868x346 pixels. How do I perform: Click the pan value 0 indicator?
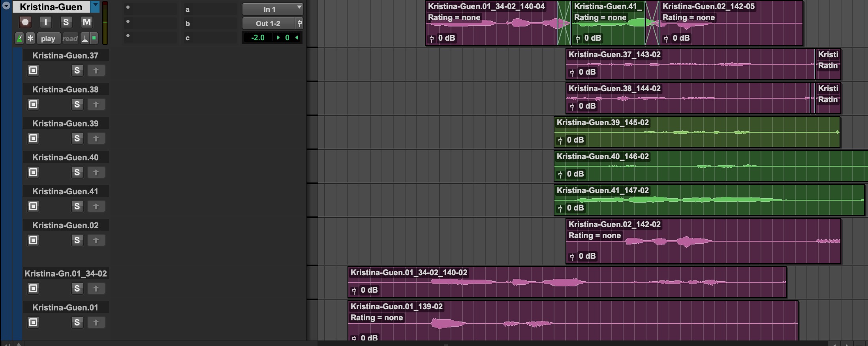(287, 38)
